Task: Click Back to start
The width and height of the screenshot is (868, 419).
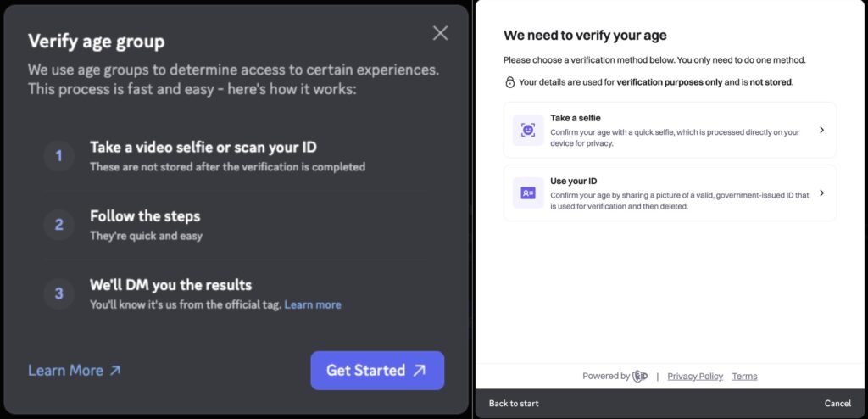Action: (x=514, y=403)
